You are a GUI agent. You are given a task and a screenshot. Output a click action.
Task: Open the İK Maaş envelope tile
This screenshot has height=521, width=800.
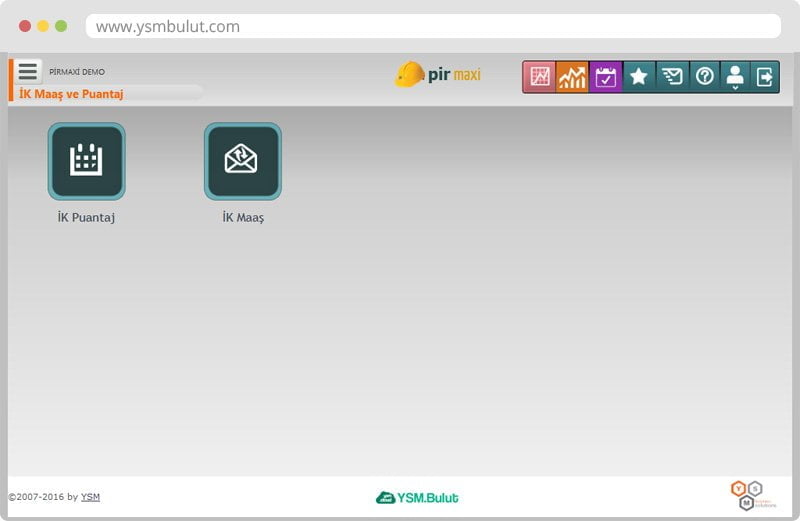pyautogui.click(x=242, y=161)
